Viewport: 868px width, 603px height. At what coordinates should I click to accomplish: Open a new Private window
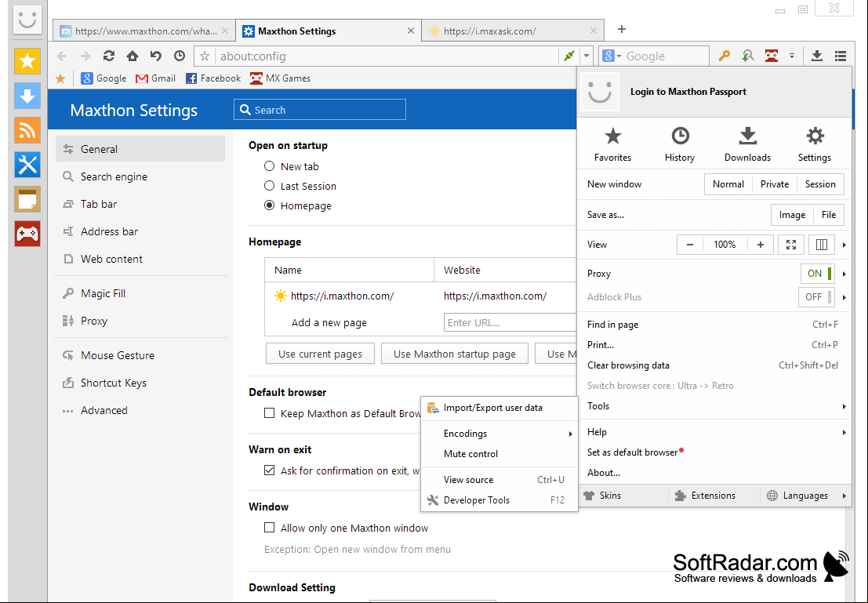[x=775, y=184]
